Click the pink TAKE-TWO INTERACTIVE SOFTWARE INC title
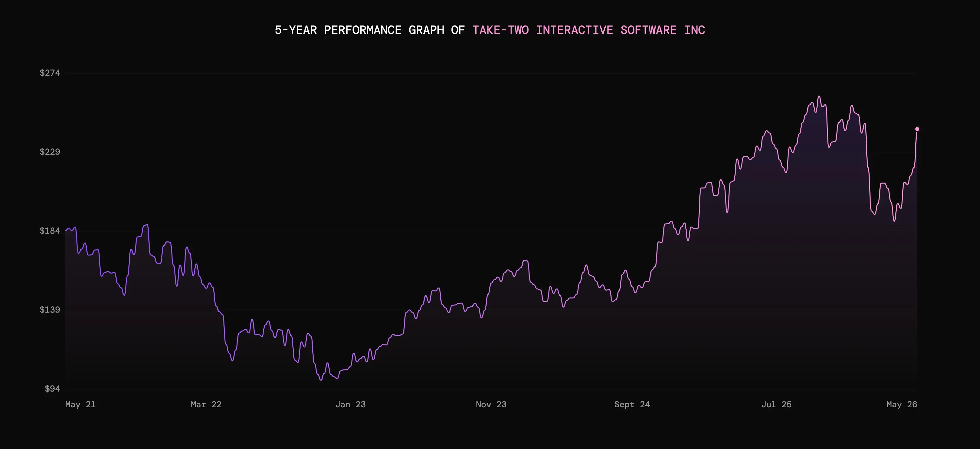Viewport: 980px width, 449px height. pyautogui.click(x=589, y=30)
